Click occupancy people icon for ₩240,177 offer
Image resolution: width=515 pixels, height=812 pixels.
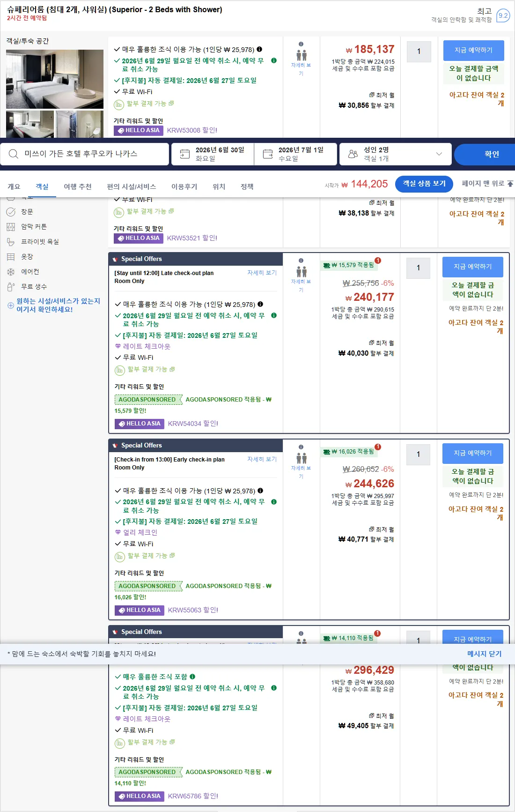[x=302, y=272]
